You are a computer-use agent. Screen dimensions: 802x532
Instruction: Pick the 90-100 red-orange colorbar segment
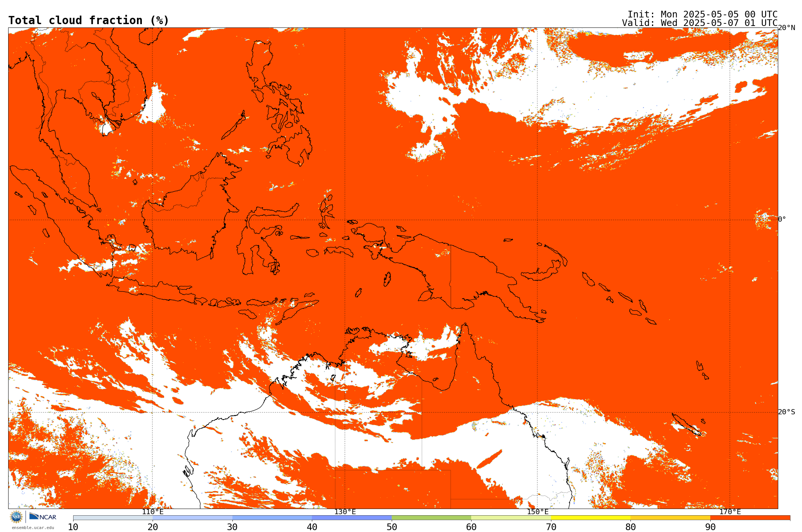click(750, 518)
